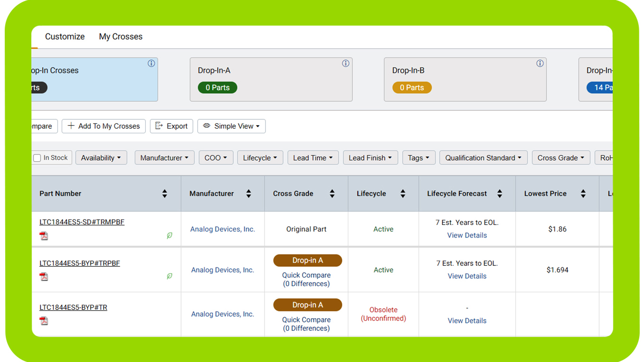Sort by Lifecycle column arrows
This screenshot has height=362, width=644.
(x=403, y=194)
